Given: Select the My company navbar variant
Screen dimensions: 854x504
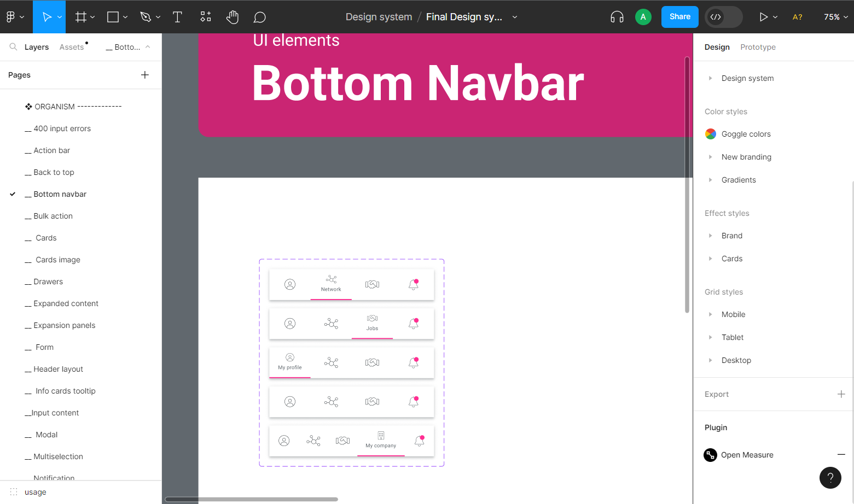Looking at the screenshot, I should pos(352,441).
